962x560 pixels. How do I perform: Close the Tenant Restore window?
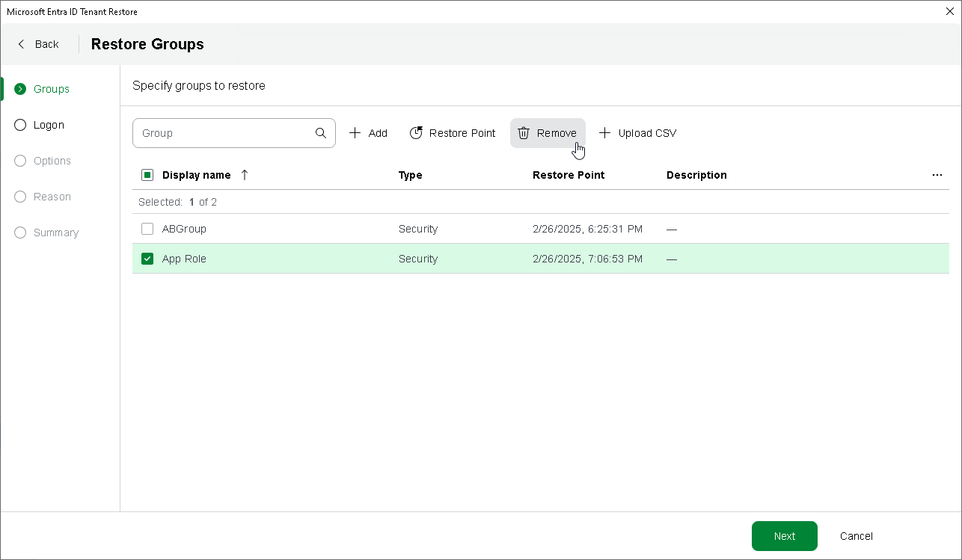(x=950, y=11)
